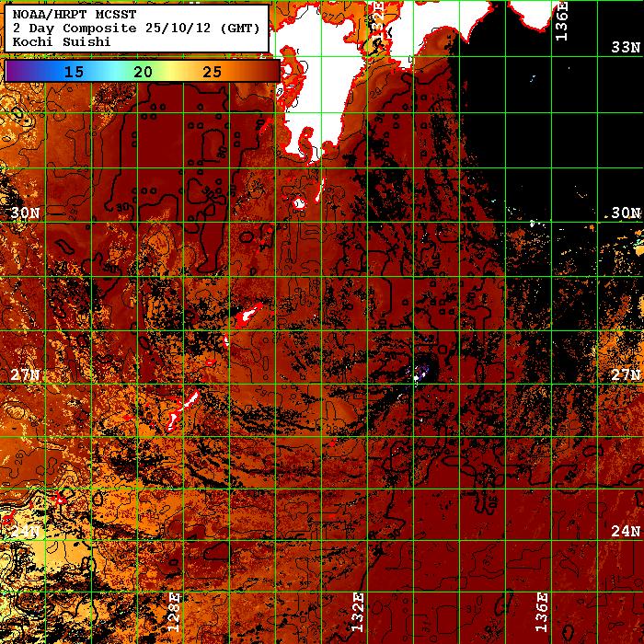Viewport: 644px width, 644px height.
Task: Click the small round island below Kyushu
Action: pyautogui.click(x=299, y=203)
